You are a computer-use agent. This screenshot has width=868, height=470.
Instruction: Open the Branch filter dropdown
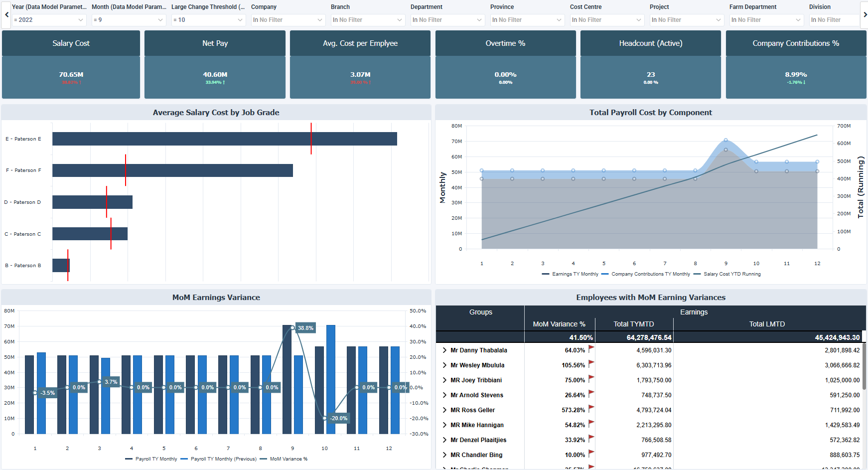368,20
